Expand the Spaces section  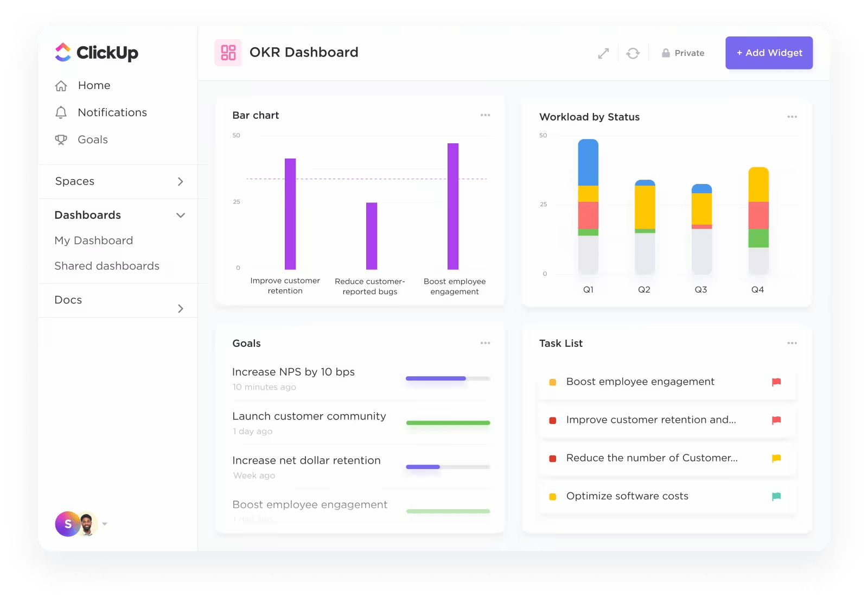click(181, 181)
